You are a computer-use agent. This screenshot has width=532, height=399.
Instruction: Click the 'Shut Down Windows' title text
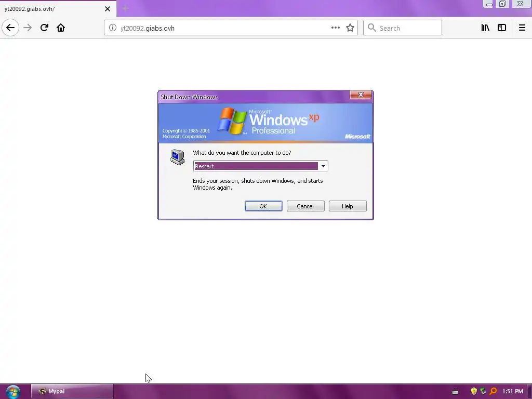[x=189, y=97]
